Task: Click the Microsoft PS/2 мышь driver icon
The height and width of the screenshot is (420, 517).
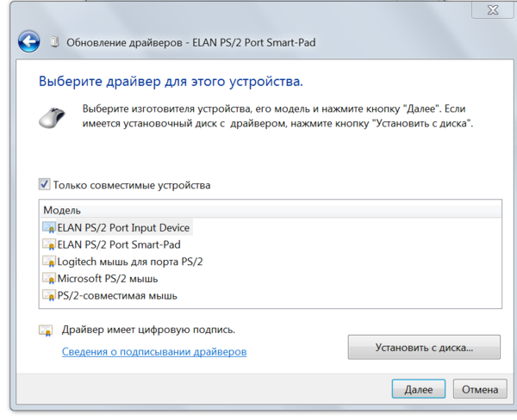Action: click(48, 279)
